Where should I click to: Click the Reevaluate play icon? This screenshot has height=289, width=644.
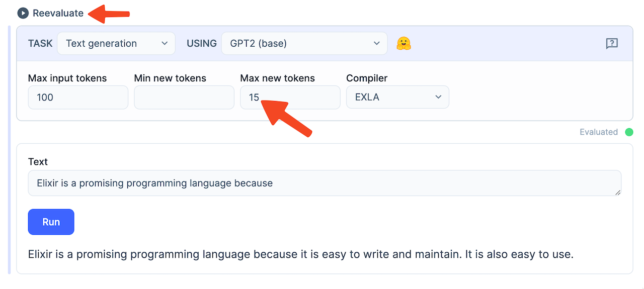tap(23, 14)
